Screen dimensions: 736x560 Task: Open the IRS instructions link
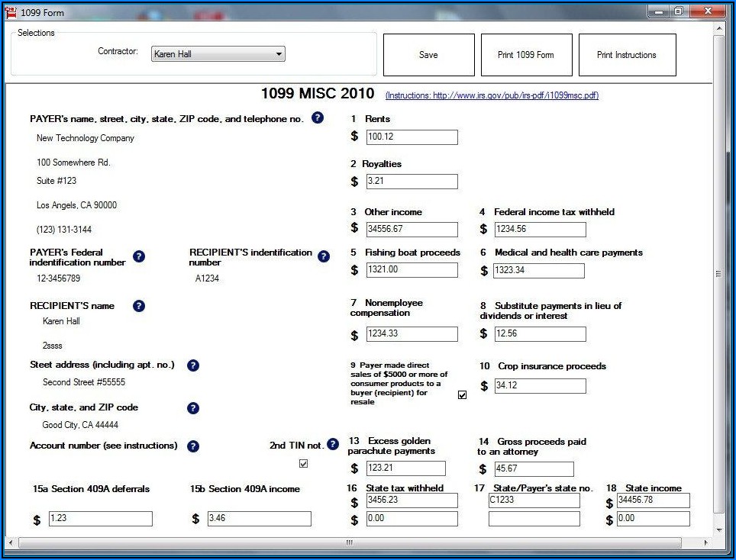[x=492, y=95]
